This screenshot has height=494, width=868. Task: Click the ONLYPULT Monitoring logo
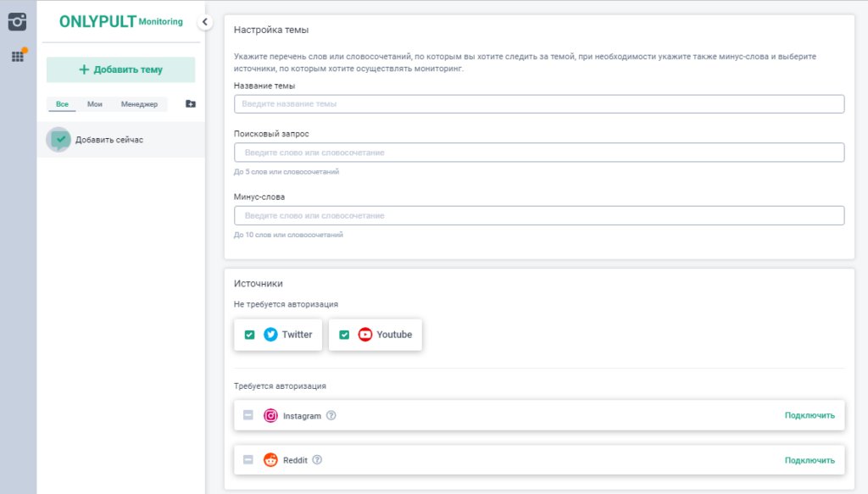click(120, 22)
